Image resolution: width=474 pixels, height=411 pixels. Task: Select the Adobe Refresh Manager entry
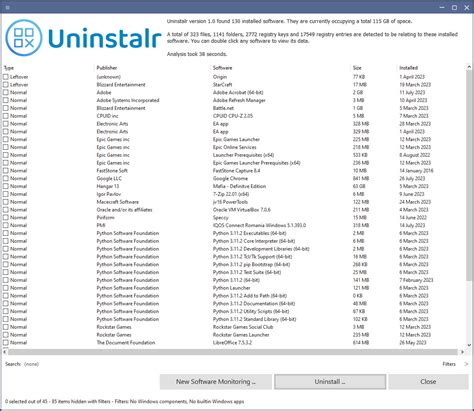[x=239, y=100]
